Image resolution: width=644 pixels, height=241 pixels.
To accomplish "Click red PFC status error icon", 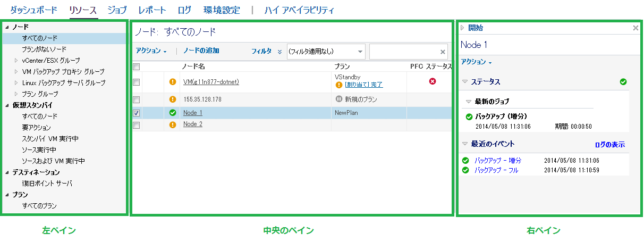I will pos(433,81).
